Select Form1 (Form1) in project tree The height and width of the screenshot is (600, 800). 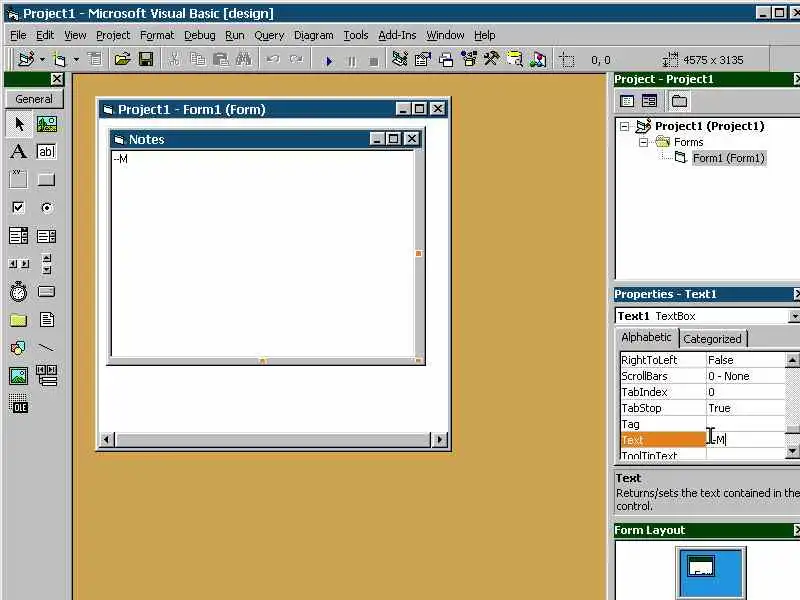[729, 158]
